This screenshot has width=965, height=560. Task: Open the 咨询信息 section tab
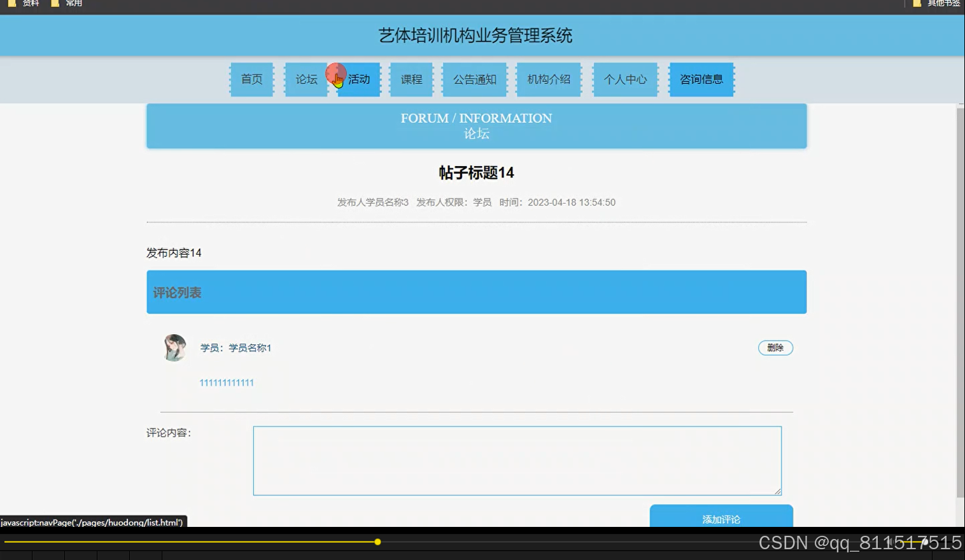[x=701, y=79]
